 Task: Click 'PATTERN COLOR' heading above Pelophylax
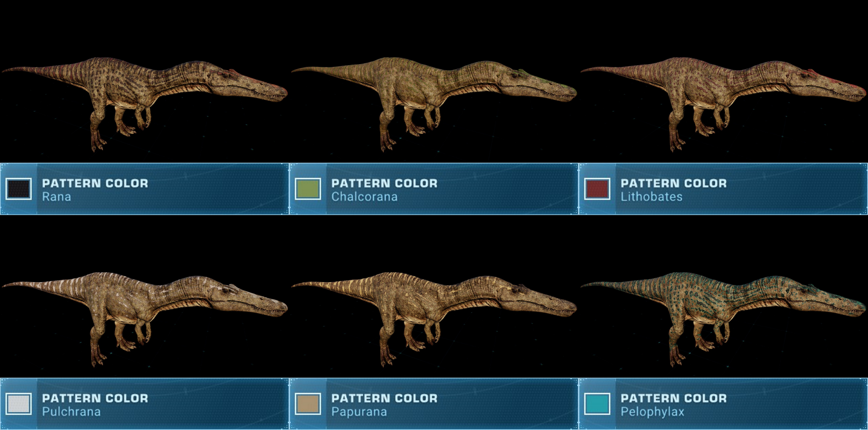point(674,398)
